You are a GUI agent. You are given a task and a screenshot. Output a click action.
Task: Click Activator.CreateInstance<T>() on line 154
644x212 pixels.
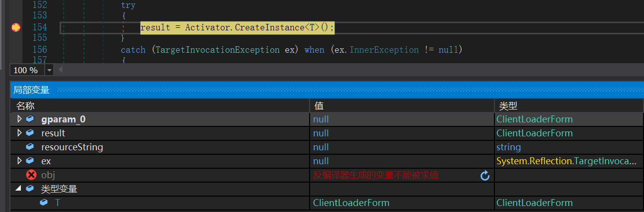[256, 27]
